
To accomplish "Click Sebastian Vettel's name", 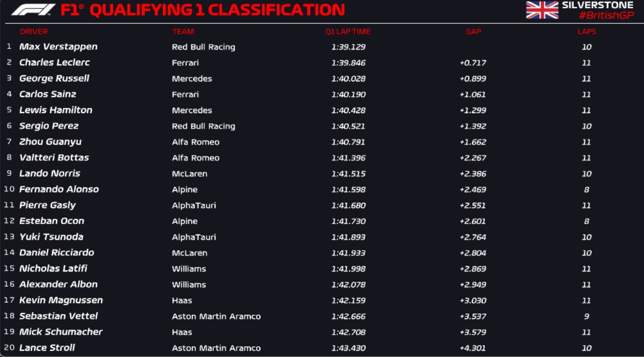I will [x=58, y=316].
